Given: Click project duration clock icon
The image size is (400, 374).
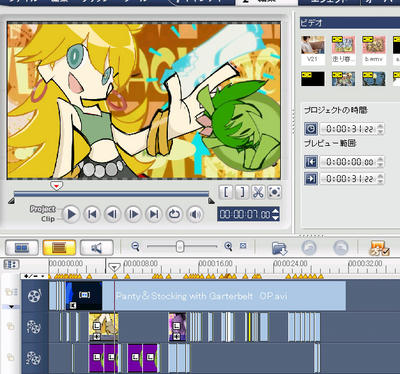Looking at the screenshot, I should (x=311, y=129).
